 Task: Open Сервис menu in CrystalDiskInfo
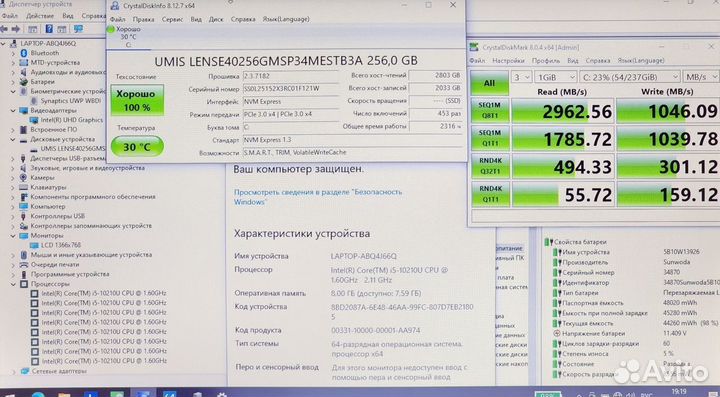pos(172,19)
